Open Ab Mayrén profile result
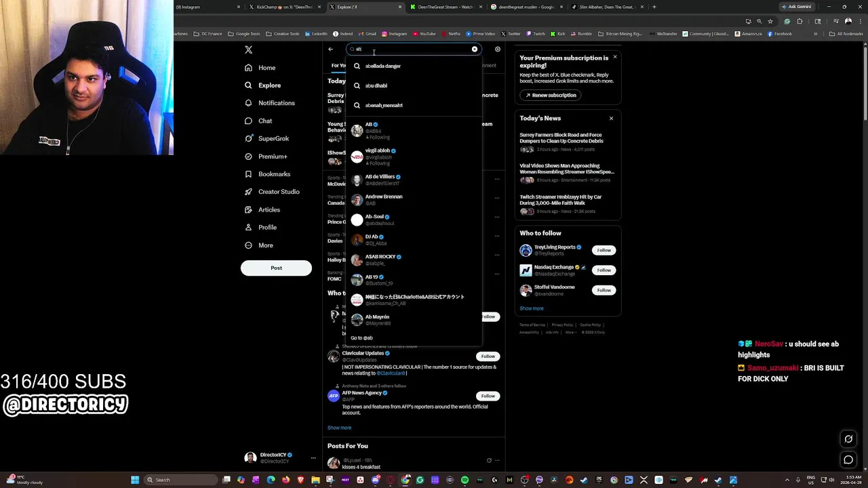 (414, 320)
